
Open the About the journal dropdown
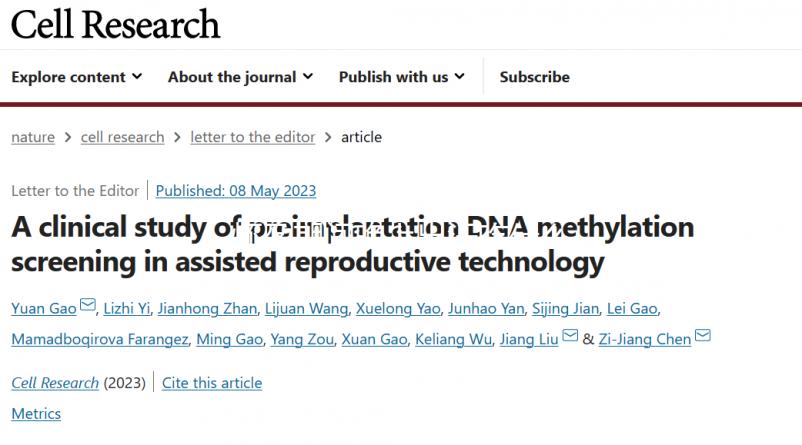point(240,77)
